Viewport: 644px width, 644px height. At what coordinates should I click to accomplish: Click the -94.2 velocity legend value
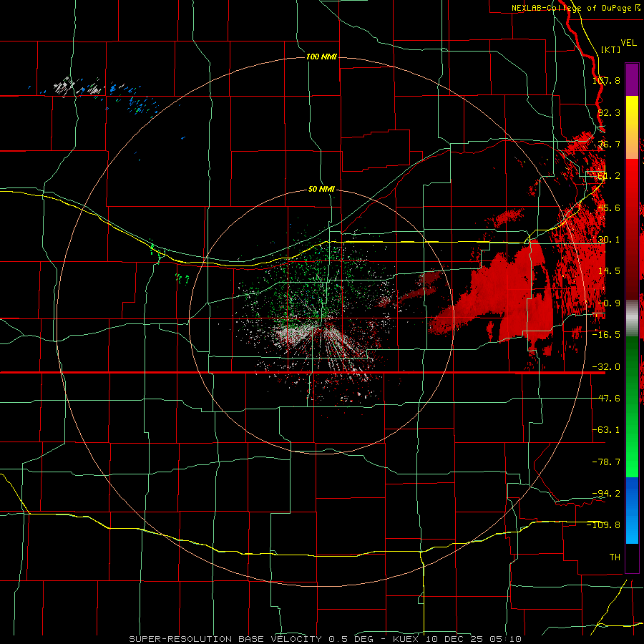coord(606,494)
